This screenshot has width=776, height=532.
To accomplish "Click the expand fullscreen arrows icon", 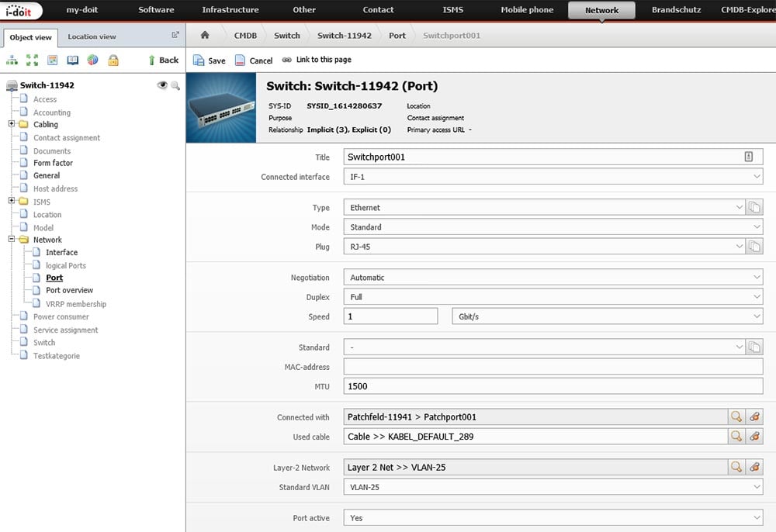I will [x=32, y=60].
